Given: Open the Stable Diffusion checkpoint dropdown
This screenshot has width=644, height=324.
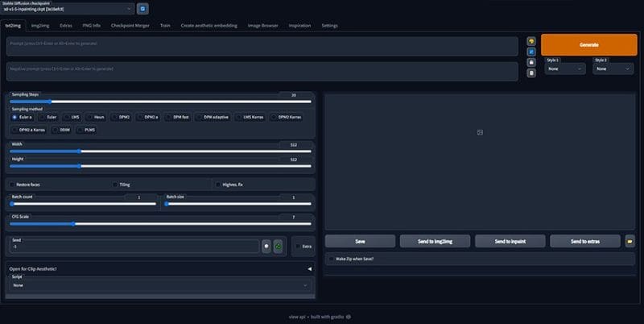Looking at the screenshot, I should click(x=68, y=9).
